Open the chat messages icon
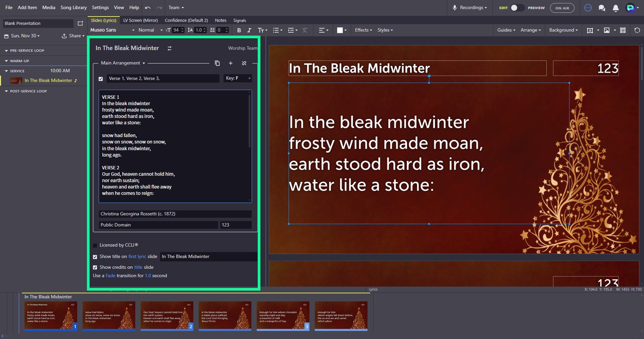 click(x=602, y=8)
